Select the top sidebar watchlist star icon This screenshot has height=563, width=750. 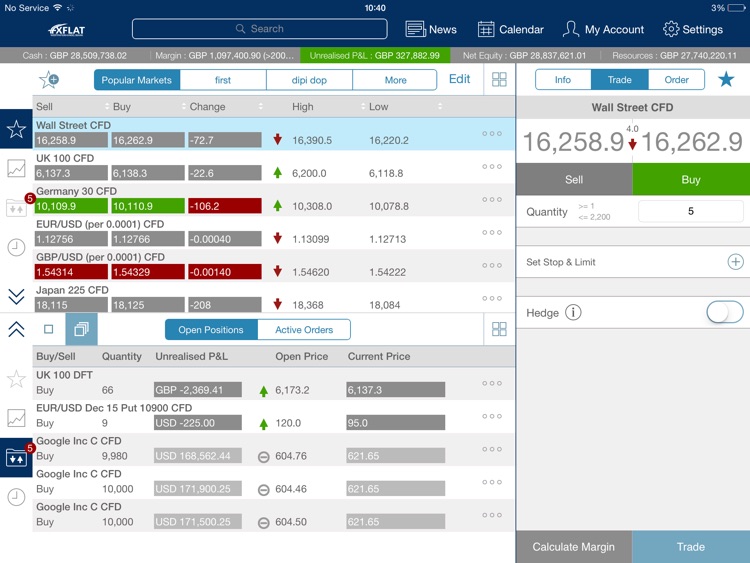point(16,129)
